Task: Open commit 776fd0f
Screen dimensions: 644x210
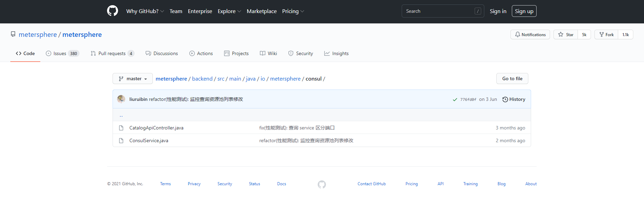Action: click(468, 99)
